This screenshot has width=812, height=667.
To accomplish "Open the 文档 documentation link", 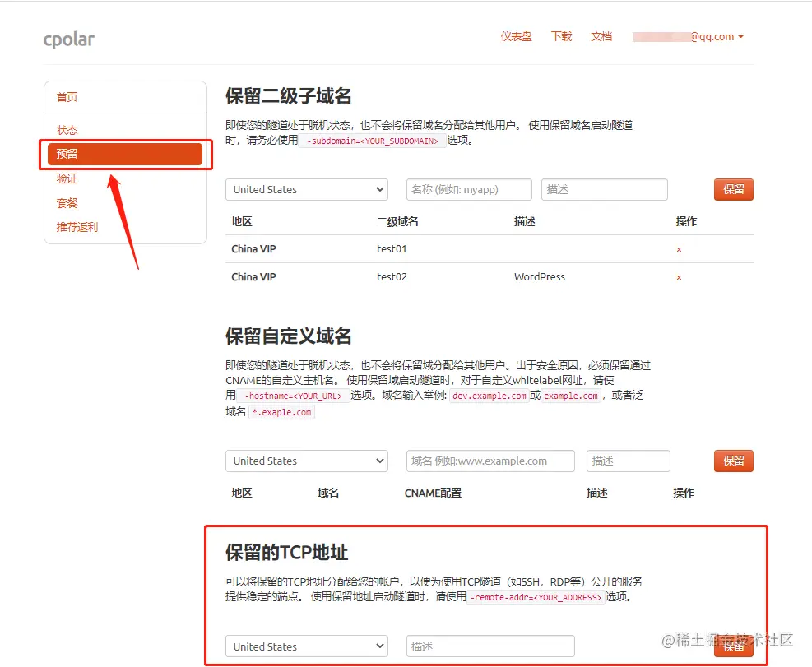I will click(x=601, y=36).
